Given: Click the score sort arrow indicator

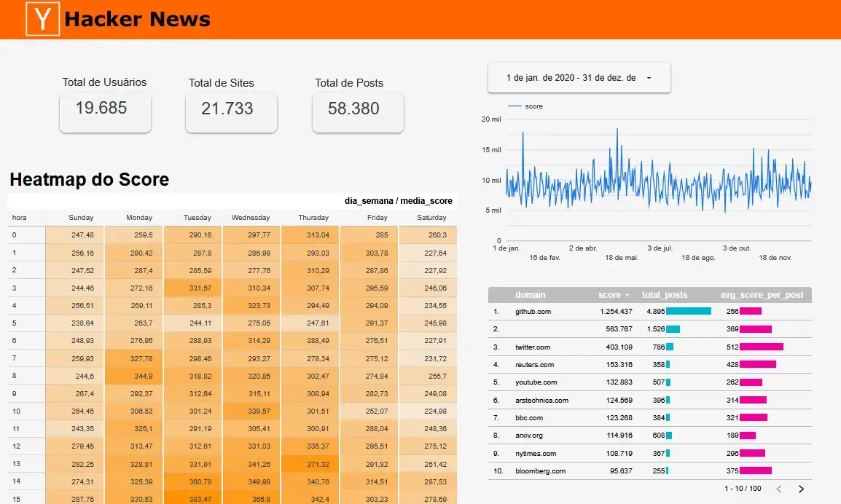Looking at the screenshot, I should [x=627, y=296].
